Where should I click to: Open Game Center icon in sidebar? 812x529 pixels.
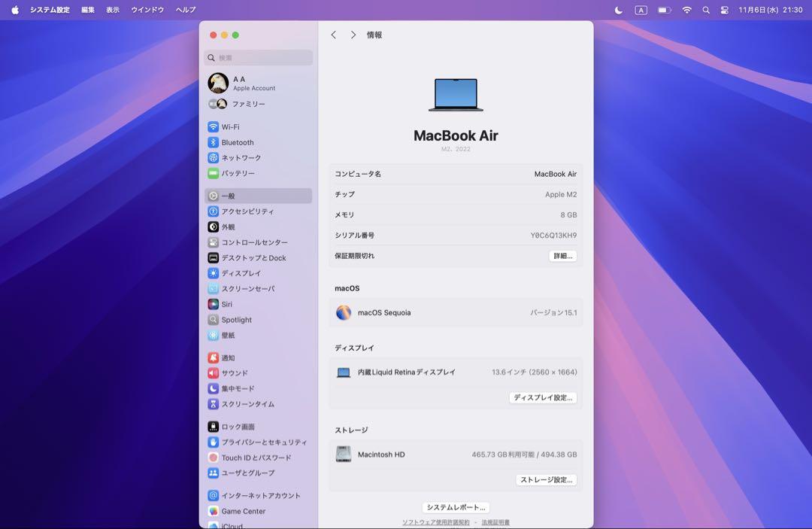213,511
